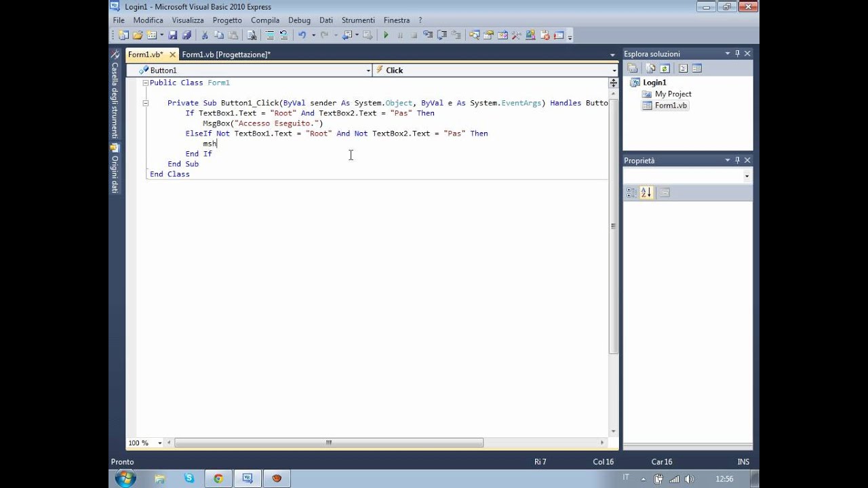Open Esplora soluzioni window position dropdown
This screenshot has width=868, height=488.
click(727, 54)
